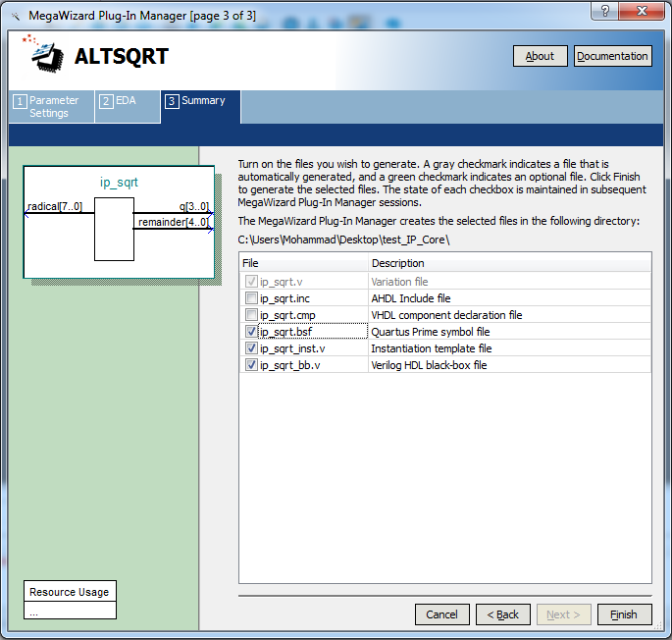Select the 'ip_sqrt_inst.v' file name

pos(292,348)
